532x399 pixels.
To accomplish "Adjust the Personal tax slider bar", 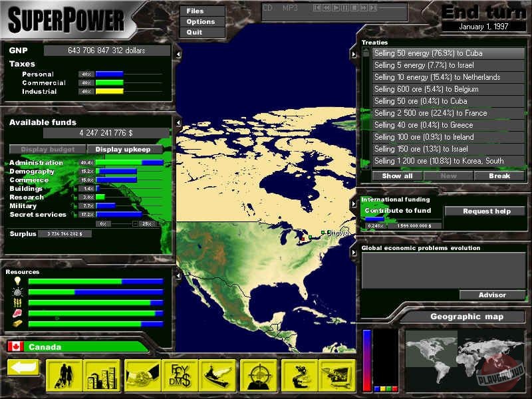I will coord(129,74).
